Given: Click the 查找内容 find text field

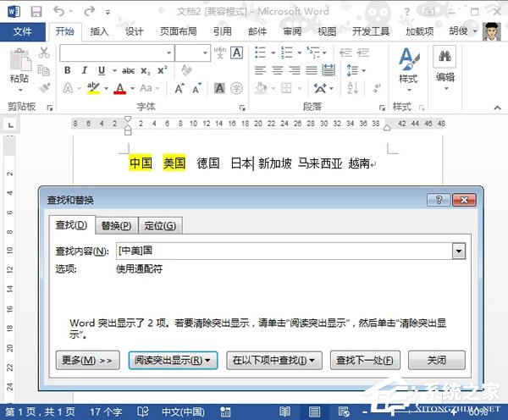Looking at the screenshot, I should point(284,251).
